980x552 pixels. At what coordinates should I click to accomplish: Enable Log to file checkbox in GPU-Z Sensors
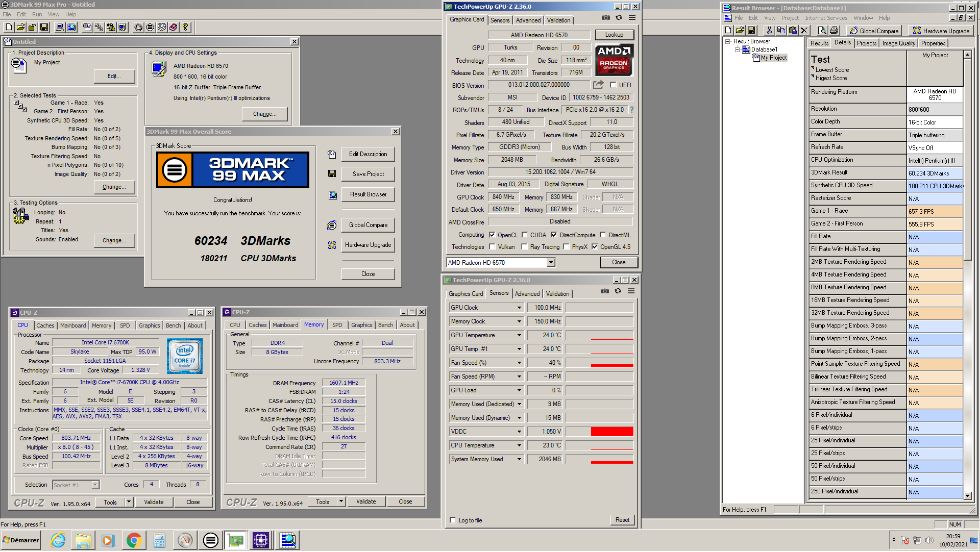tap(453, 520)
